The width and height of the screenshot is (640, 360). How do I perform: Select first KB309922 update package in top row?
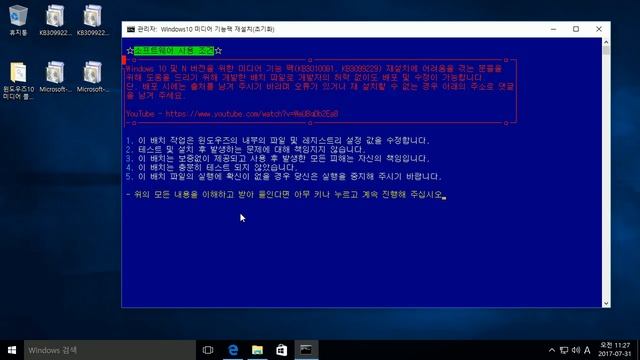pyautogui.click(x=55, y=20)
